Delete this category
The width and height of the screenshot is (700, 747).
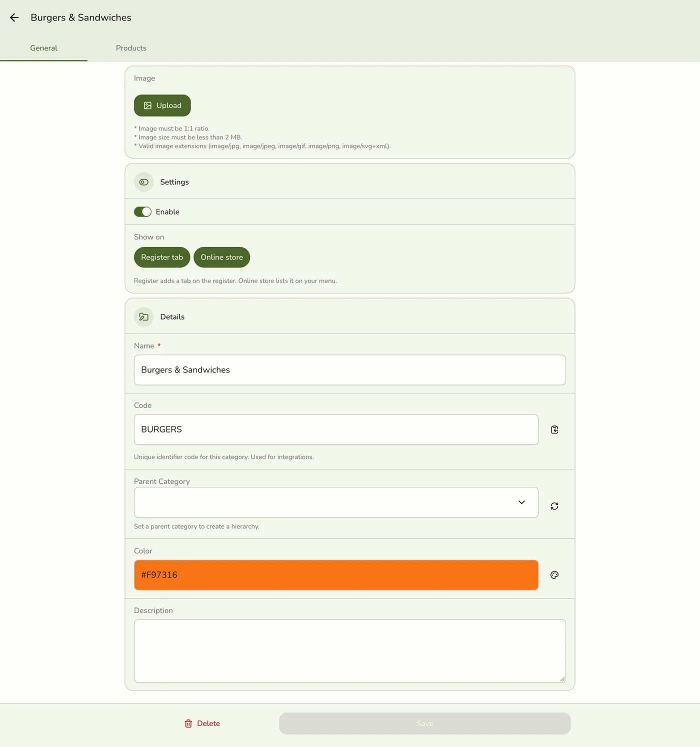[x=202, y=723]
